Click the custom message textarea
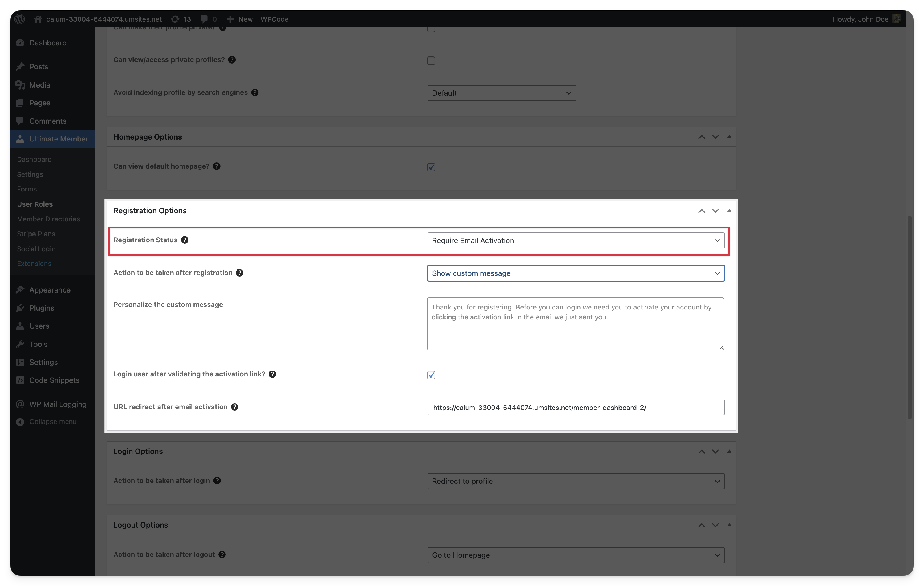The width and height of the screenshot is (924, 586). pyautogui.click(x=576, y=324)
